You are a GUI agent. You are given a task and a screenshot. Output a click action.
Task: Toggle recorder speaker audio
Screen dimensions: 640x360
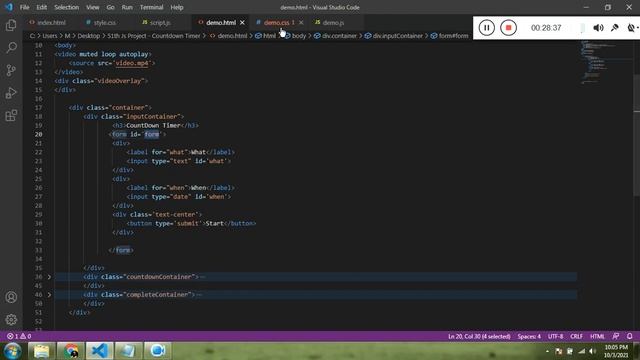(598, 28)
